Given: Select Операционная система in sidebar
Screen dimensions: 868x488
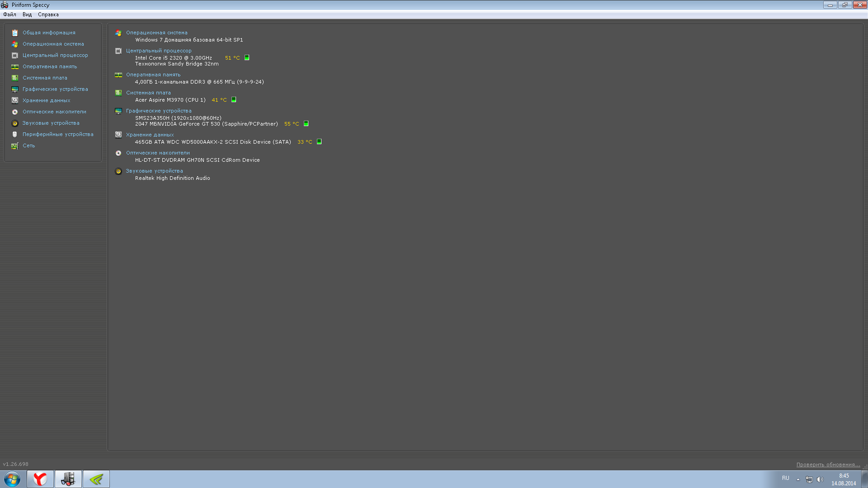Looking at the screenshot, I should click(x=53, y=44).
